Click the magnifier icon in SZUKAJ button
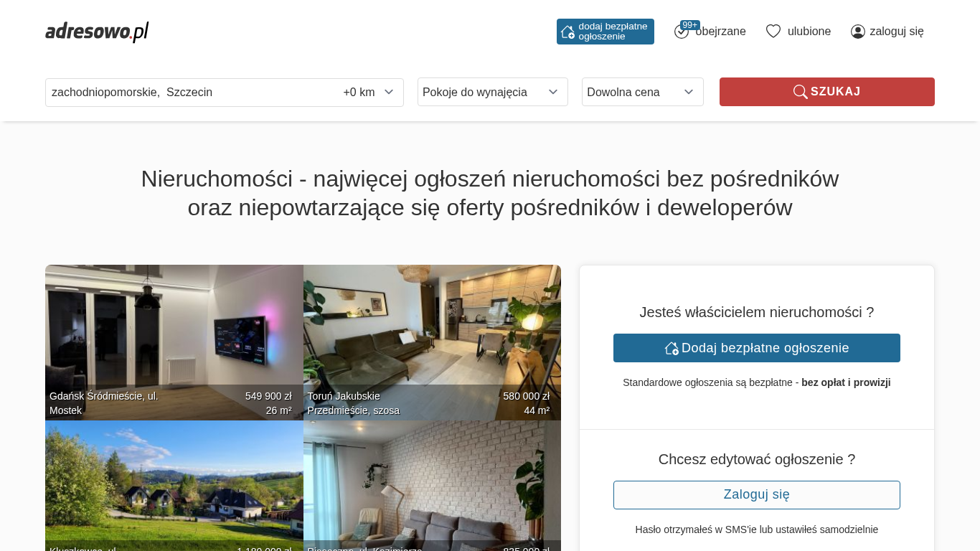 coord(800,92)
